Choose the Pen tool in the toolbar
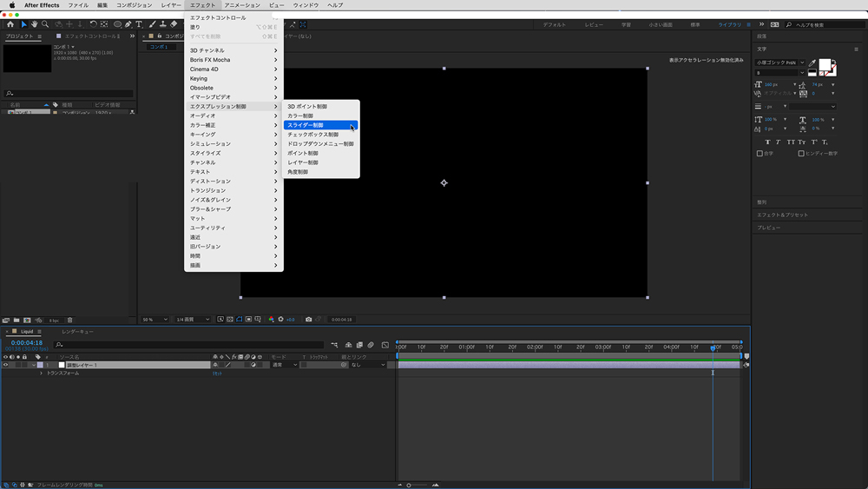 click(x=128, y=24)
